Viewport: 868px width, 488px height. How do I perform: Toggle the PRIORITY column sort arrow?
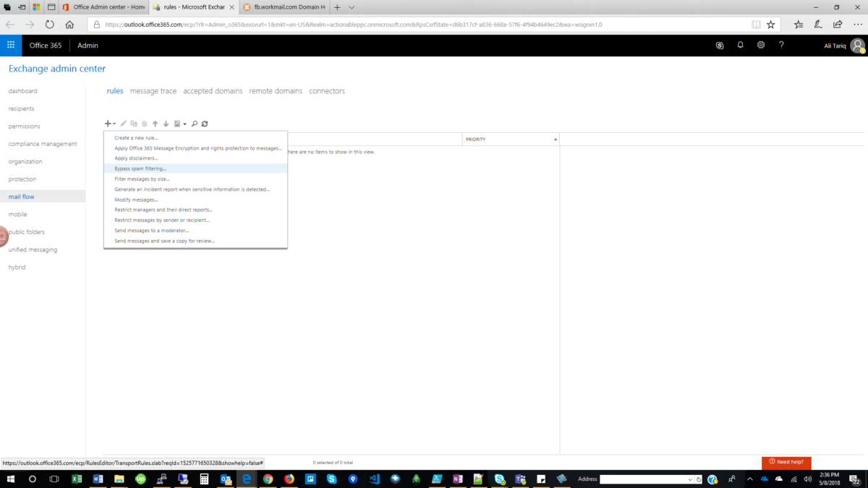(x=556, y=139)
